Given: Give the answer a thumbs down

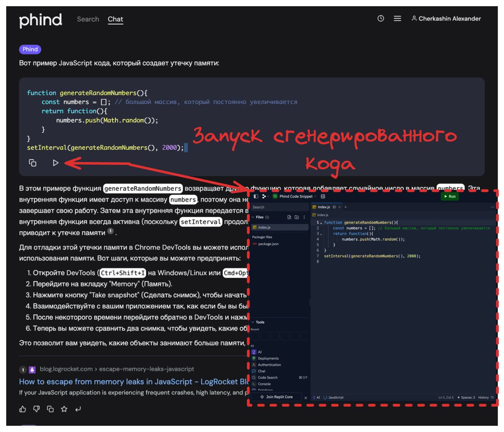Looking at the screenshot, I should (x=37, y=409).
